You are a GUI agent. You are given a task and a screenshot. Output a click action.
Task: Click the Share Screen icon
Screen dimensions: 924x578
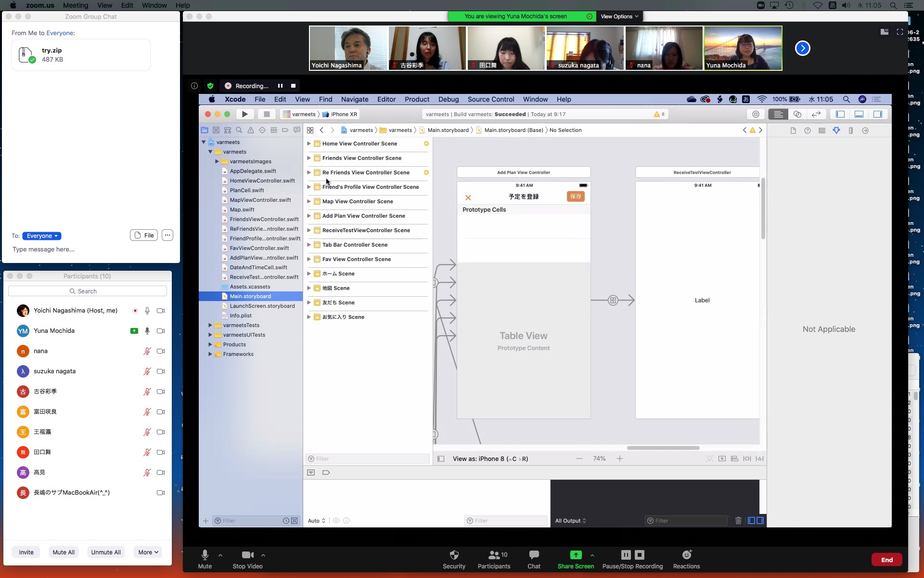click(x=576, y=555)
